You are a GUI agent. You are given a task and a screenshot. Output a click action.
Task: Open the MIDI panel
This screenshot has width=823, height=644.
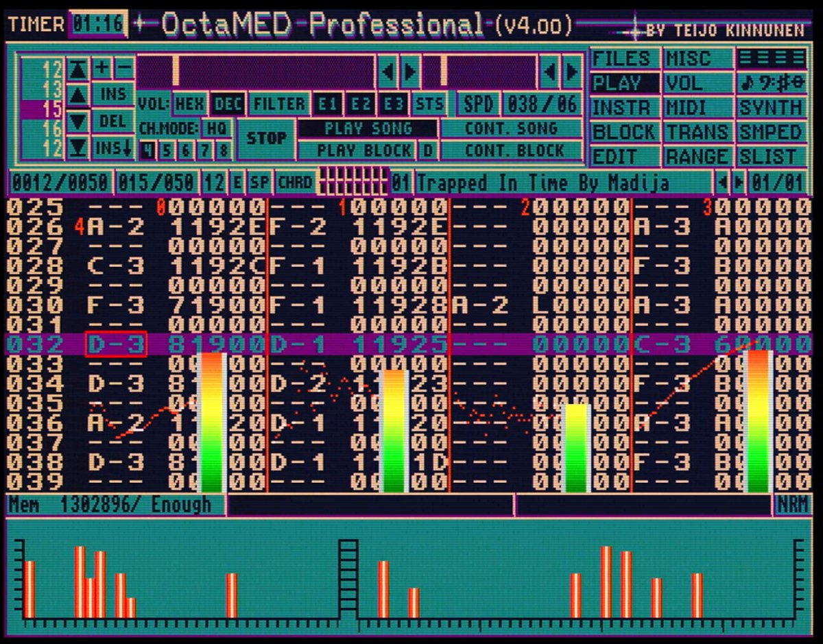coord(698,108)
